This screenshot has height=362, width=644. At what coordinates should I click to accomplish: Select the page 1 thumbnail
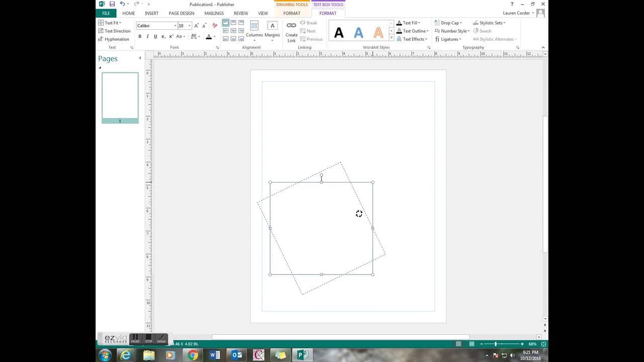(120, 98)
